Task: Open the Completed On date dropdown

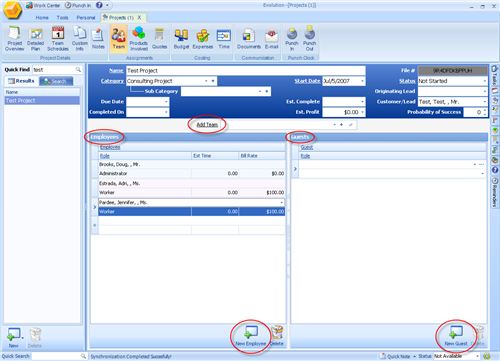Action: click(x=166, y=112)
